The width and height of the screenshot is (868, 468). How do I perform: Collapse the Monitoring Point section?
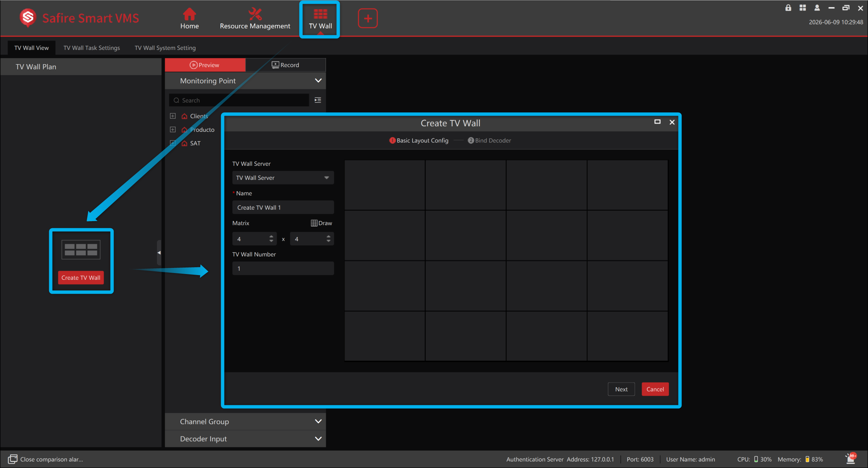pyautogui.click(x=318, y=80)
